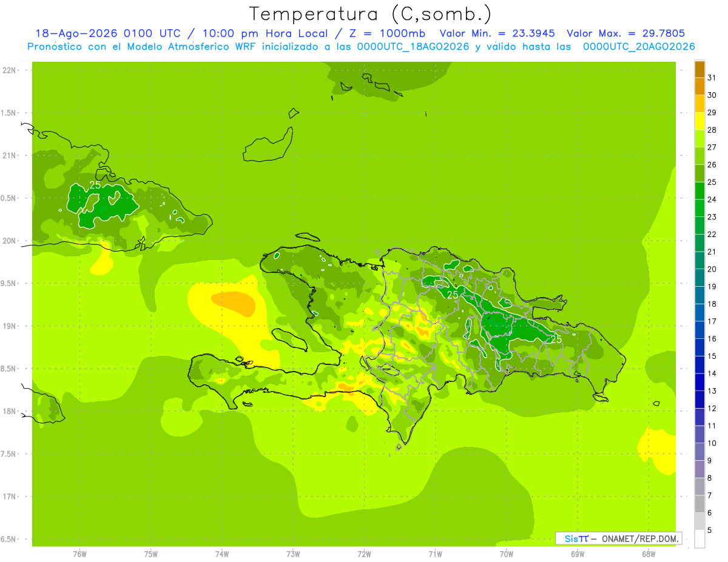Click the 25 contour label in northern Dominican Republic

(x=453, y=294)
